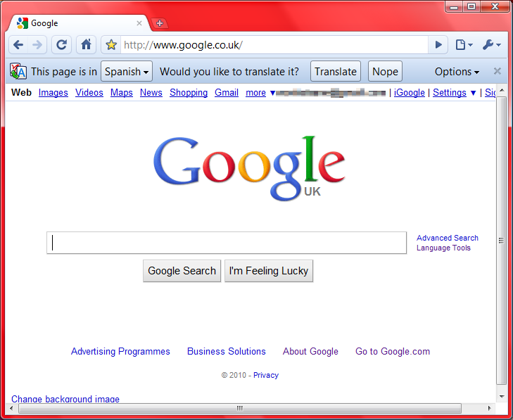Close the Google tab
Viewport: 513px width, 420px height.
point(139,23)
